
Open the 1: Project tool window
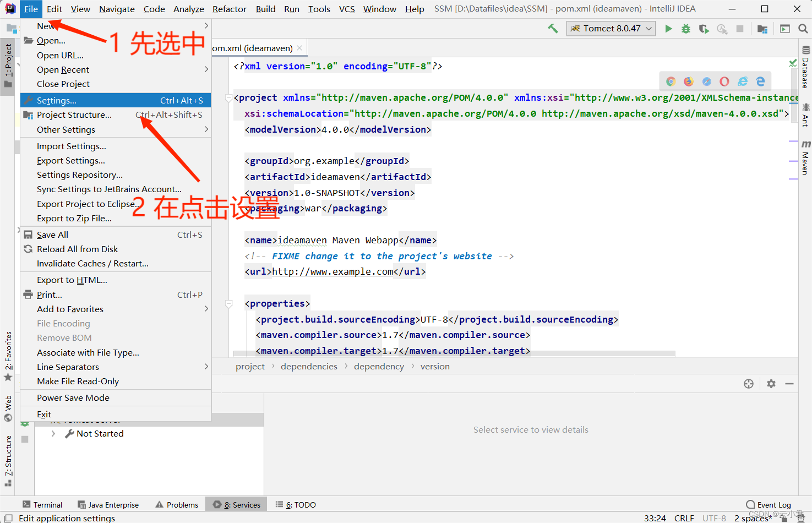tap(8, 66)
